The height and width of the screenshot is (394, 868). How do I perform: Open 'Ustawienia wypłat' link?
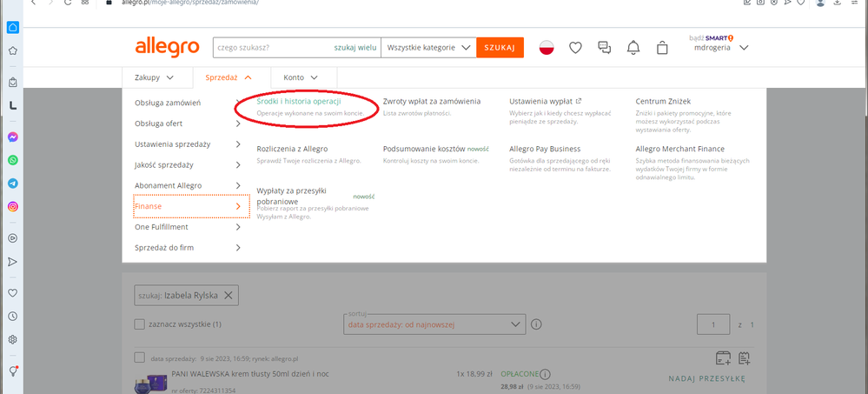pyautogui.click(x=546, y=102)
